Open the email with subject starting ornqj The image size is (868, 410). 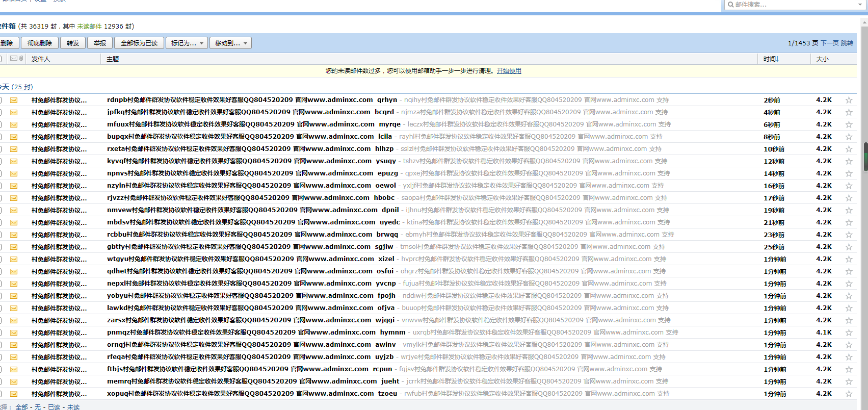[251, 345]
